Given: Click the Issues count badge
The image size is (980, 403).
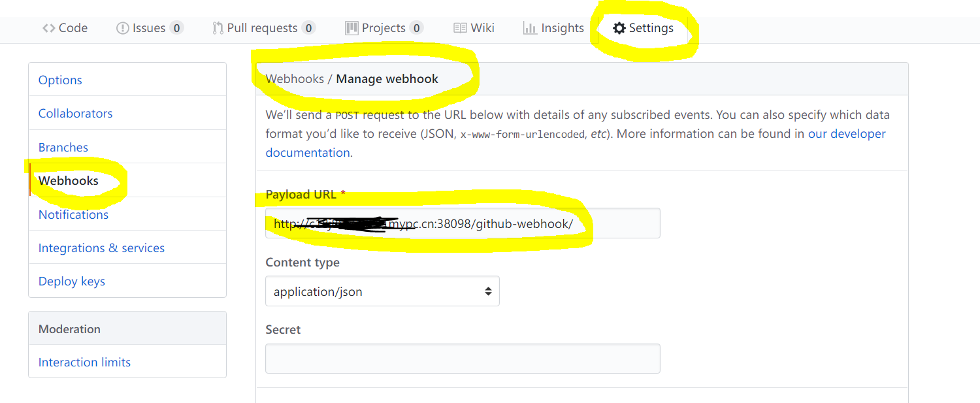Looking at the screenshot, I should pos(176,28).
